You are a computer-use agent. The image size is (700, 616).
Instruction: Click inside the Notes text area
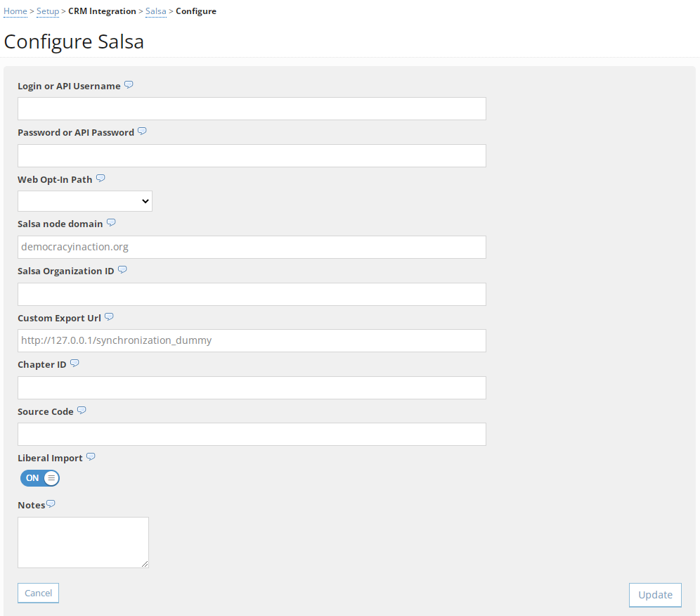83,541
